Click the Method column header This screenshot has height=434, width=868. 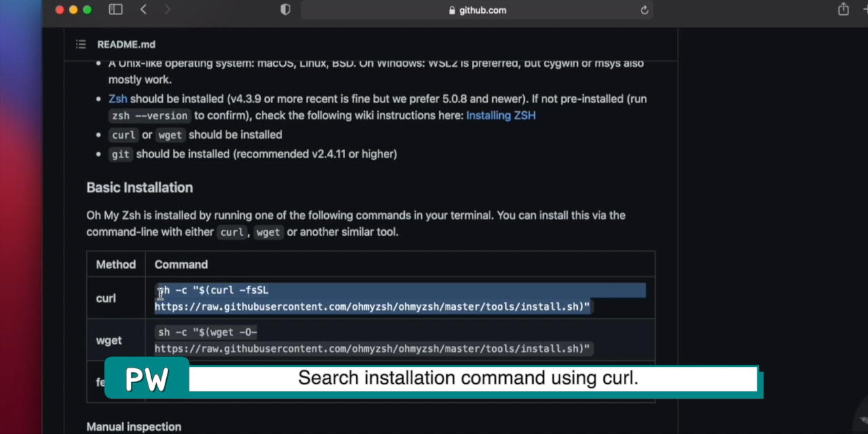[116, 264]
